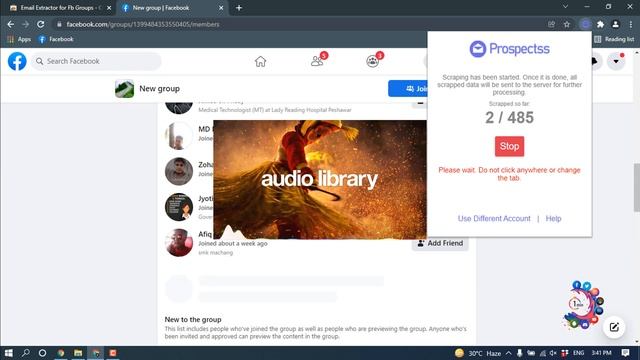The image size is (640, 360).
Task: Open Afiq's profile picture
Action: [x=179, y=242]
